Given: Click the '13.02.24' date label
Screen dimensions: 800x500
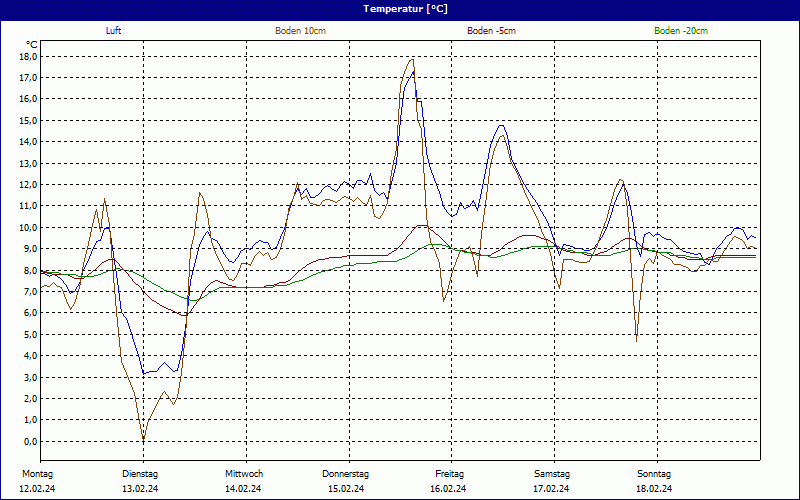Looking at the screenshot, I should [x=140, y=489].
